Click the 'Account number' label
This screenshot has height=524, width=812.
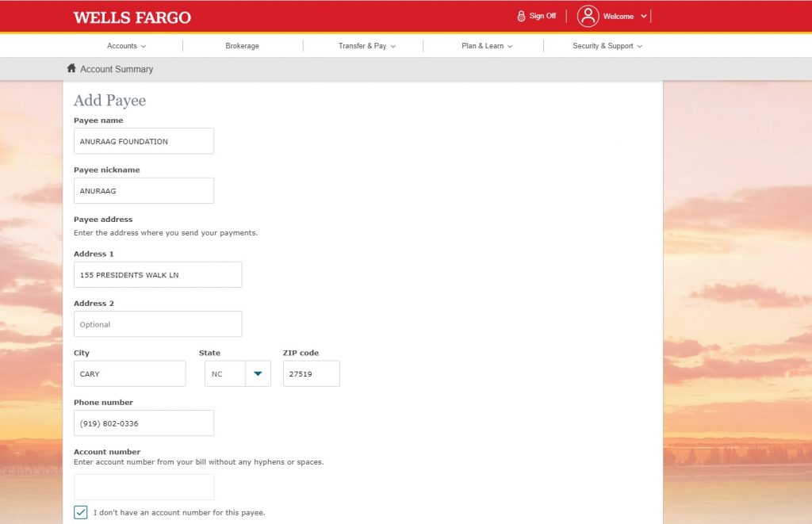point(107,452)
